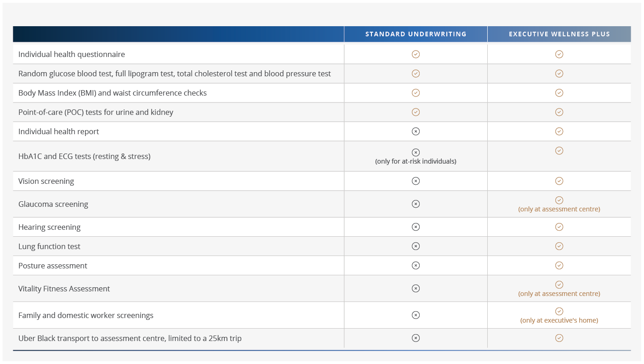This screenshot has width=644, height=364.
Task: Select the Standard Underwriting column header
Action: (416, 34)
